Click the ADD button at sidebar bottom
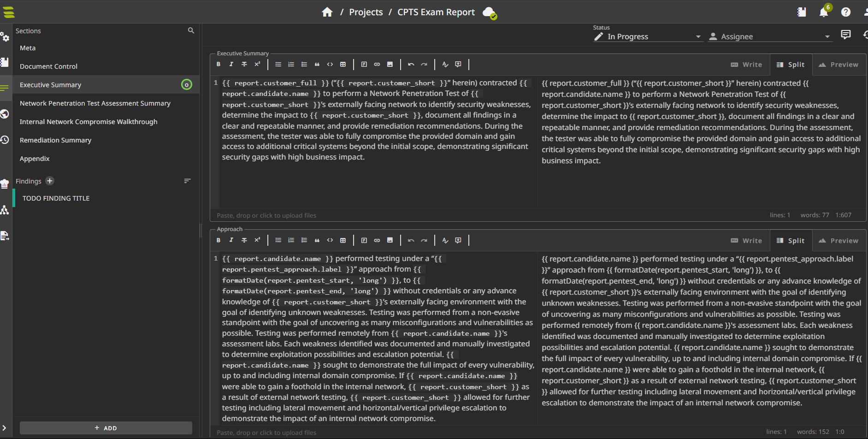 [106, 428]
